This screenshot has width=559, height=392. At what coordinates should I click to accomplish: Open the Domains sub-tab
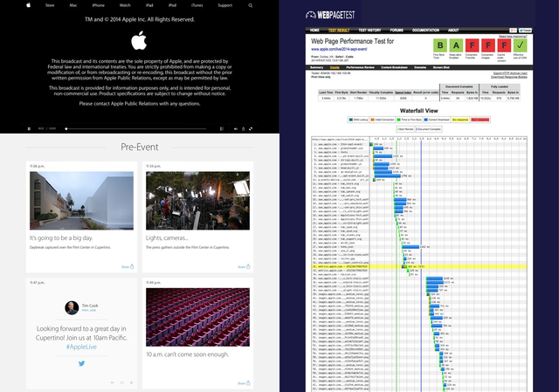[x=420, y=67]
